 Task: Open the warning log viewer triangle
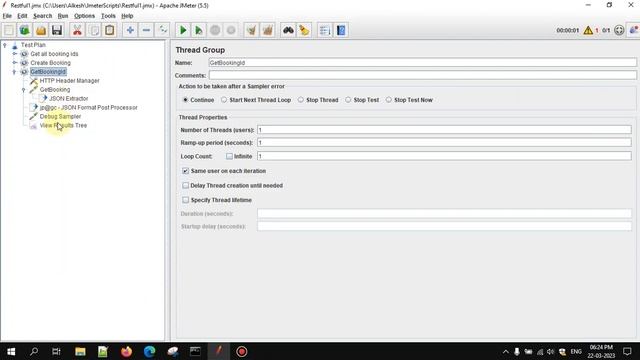click(x=588, y=30)
